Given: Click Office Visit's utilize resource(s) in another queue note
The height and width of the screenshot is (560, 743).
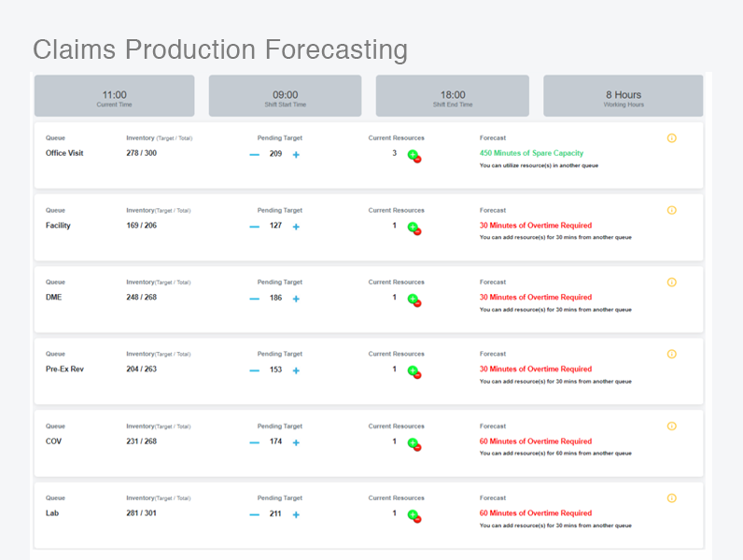Looking at the screenshot, I should (x=539, y=165).
